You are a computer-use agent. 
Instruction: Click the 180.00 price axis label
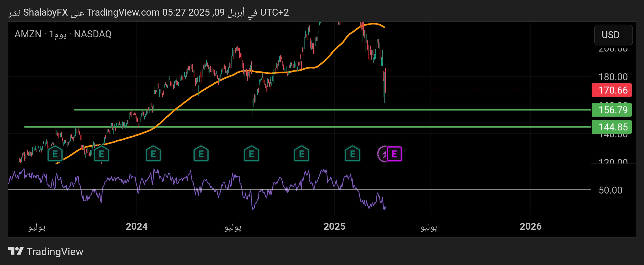click(613, 77)
